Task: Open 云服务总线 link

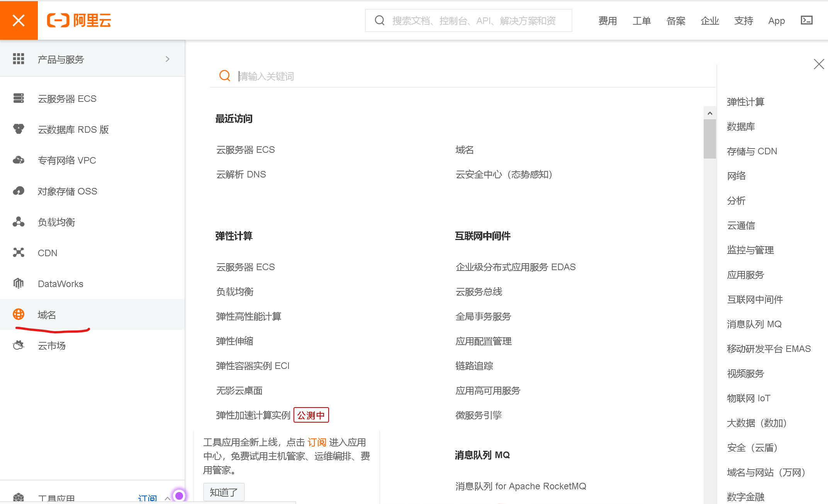Action: point(479,292)
